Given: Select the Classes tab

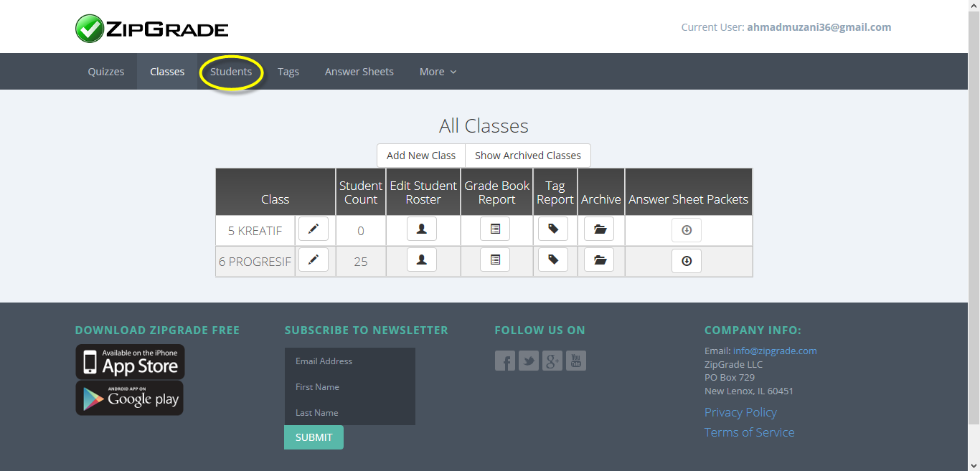Looking at the screenshot, I should [x=167, y=72].
